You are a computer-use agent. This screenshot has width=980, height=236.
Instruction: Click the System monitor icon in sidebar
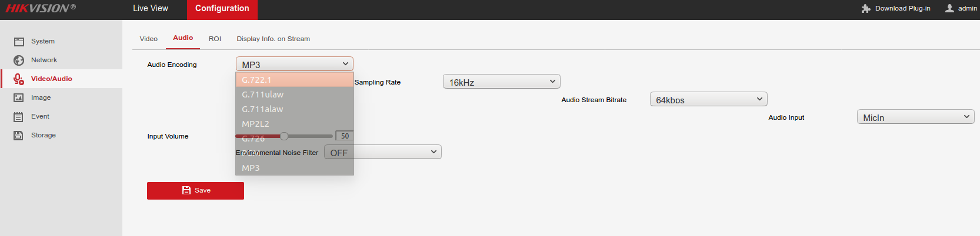[19, 42]
